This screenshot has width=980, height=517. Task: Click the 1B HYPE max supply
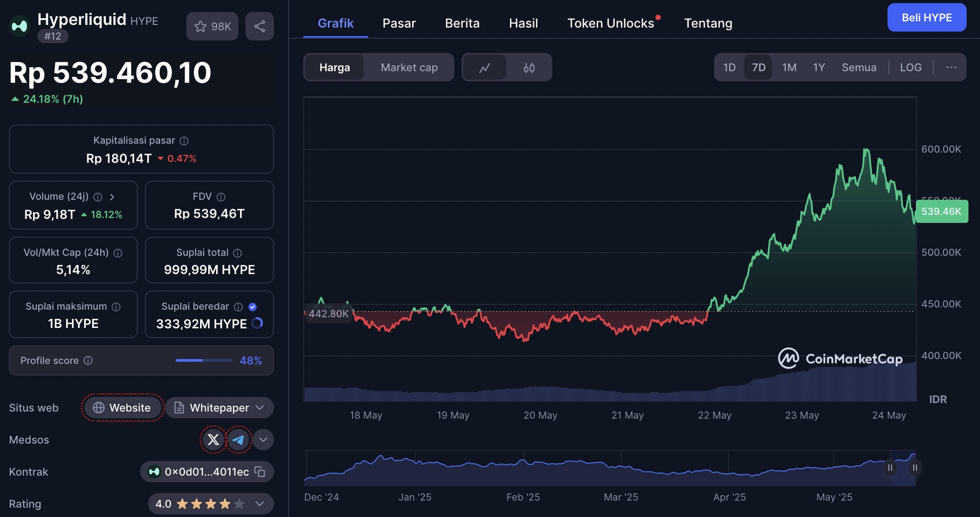73,323
